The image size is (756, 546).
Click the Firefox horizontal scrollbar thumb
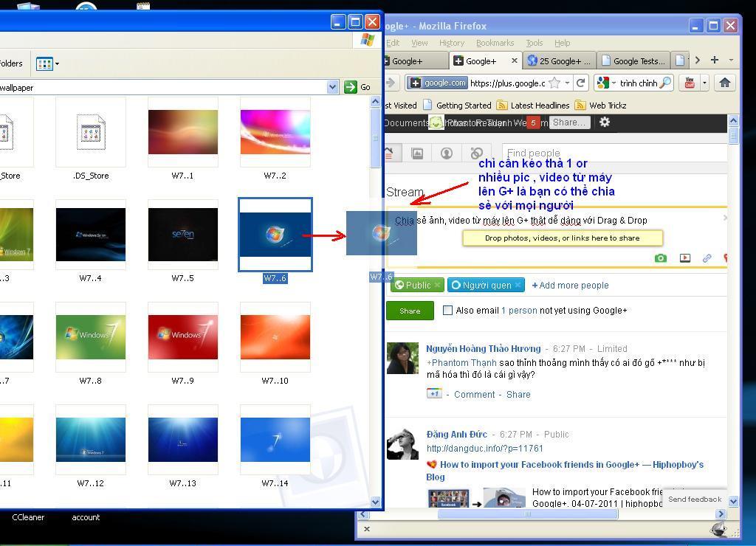click(x=527, y=514)
